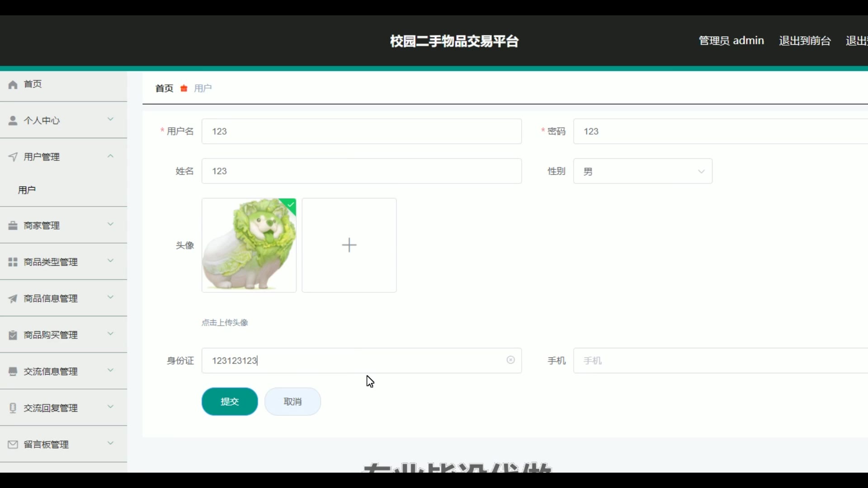Click the envelope icon beside 留言板管理

[13, 445]
